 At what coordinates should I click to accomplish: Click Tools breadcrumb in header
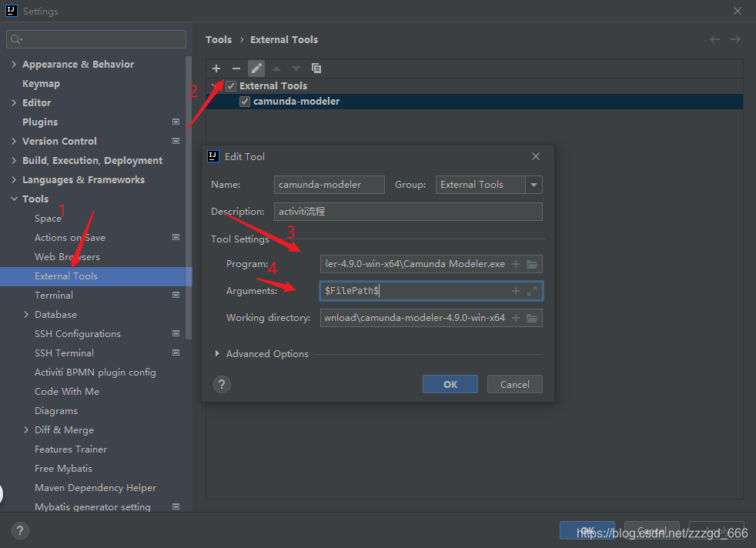tap(219, 39)
